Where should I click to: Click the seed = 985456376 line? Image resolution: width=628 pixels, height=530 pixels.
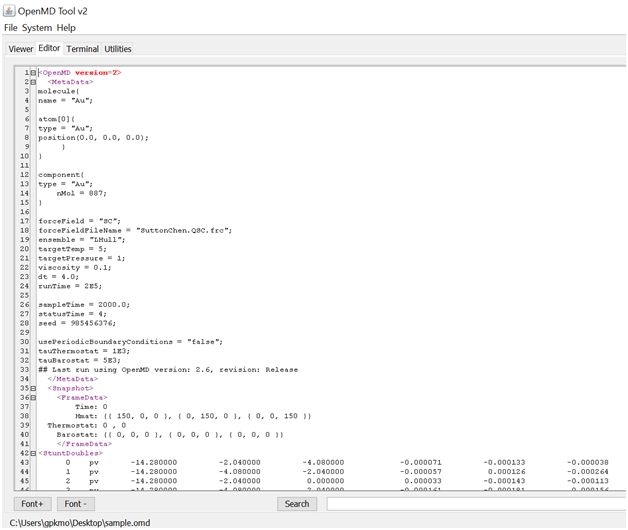pos(77,323)
